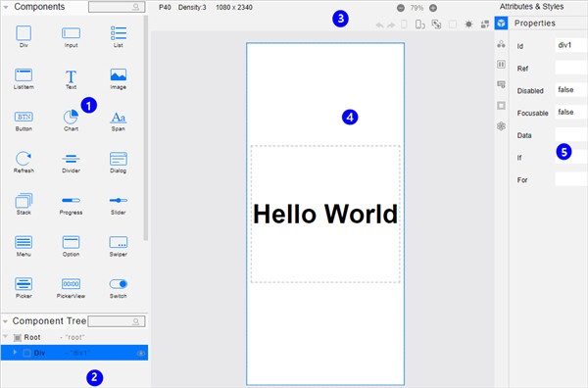Screen dimensions: 588x388
Task: Select the Option component icon
Action: click(x=71, y=242)
